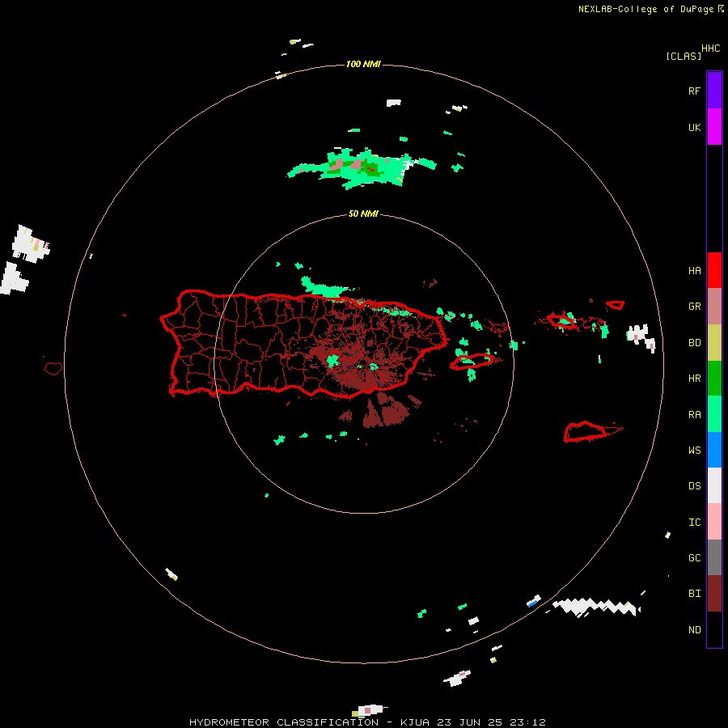The image size is (728, 728).
Task: Click the white DS legend color swatch
Action: point(714,485)
